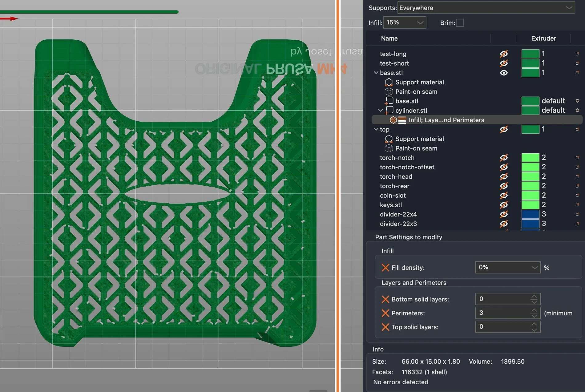Toggle visibility of test-long object
585x392 pixels.
coord(504,54)
